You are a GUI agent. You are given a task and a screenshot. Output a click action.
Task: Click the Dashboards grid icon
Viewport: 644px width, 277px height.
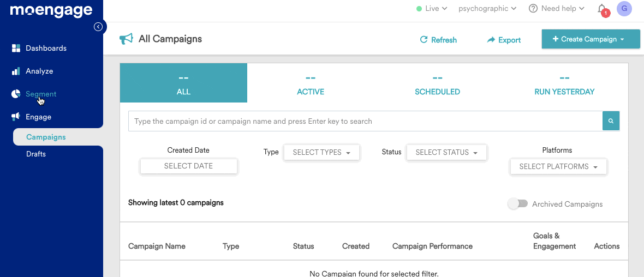16,49
